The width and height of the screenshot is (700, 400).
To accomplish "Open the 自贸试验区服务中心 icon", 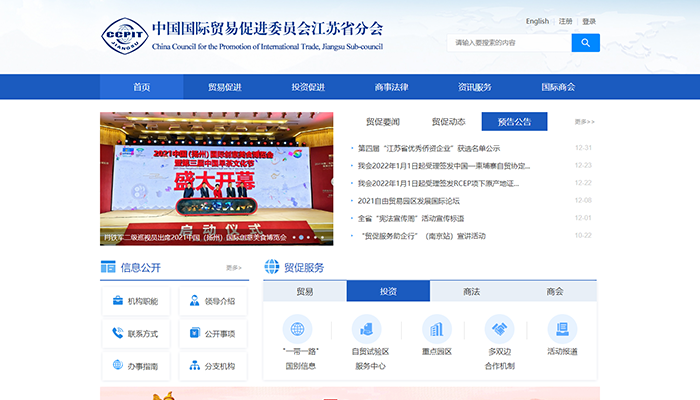I will pos(367,328).
